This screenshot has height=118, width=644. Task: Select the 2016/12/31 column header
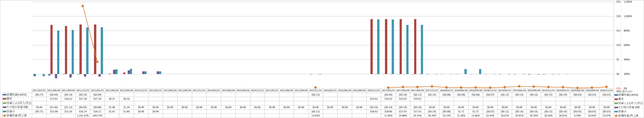click(x=374, y=90)
